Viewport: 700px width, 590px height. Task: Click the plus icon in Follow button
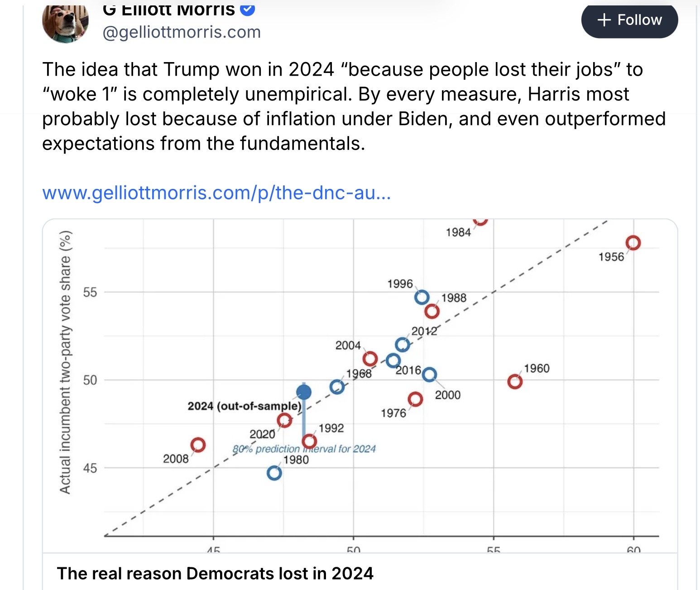(604, 20)
